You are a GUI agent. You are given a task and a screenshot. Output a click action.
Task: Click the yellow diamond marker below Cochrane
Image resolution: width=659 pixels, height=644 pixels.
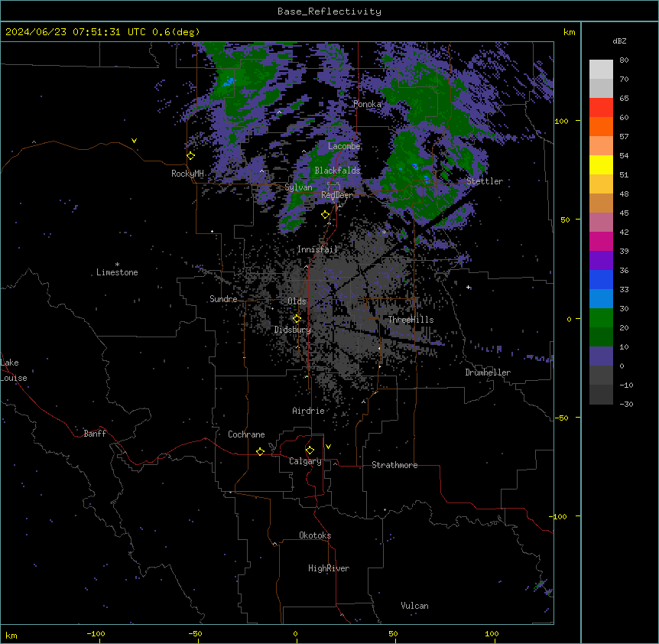point(260,451)
